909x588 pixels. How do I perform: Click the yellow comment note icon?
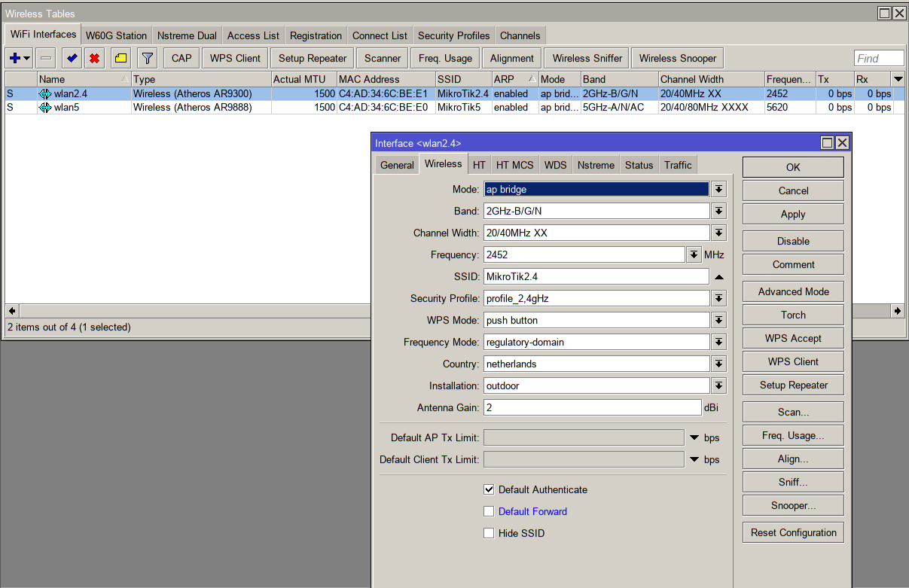(120, 58)
